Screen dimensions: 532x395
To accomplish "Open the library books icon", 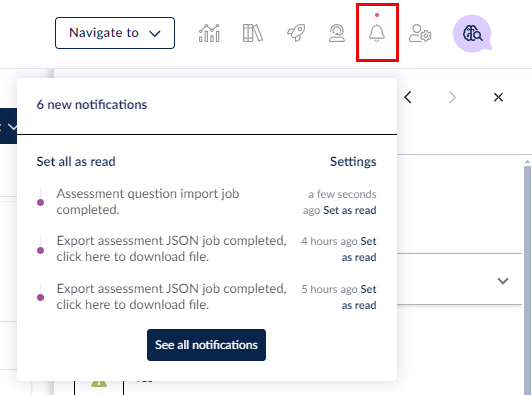I will (x=253, y=33).
